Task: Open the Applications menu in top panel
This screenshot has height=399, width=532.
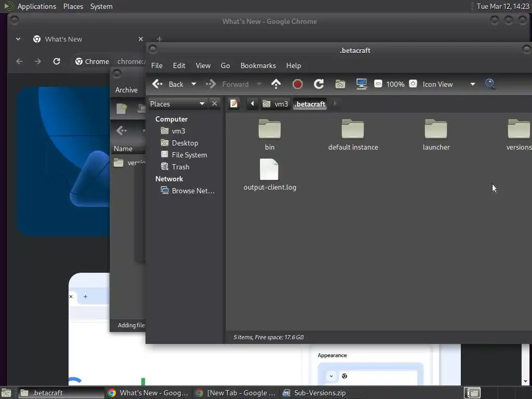Action: coord(37,6)
